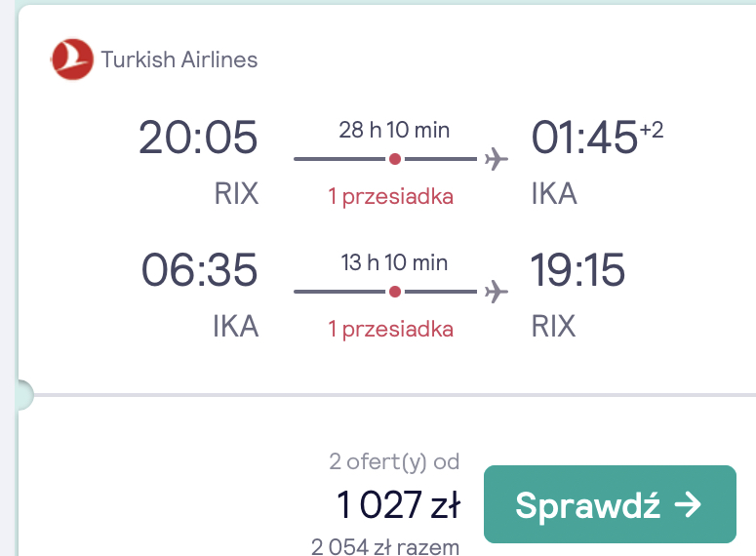Click the arrow inside Sprawdź button
This screenshot has width=756, height=556.
[x=688, y=505]
